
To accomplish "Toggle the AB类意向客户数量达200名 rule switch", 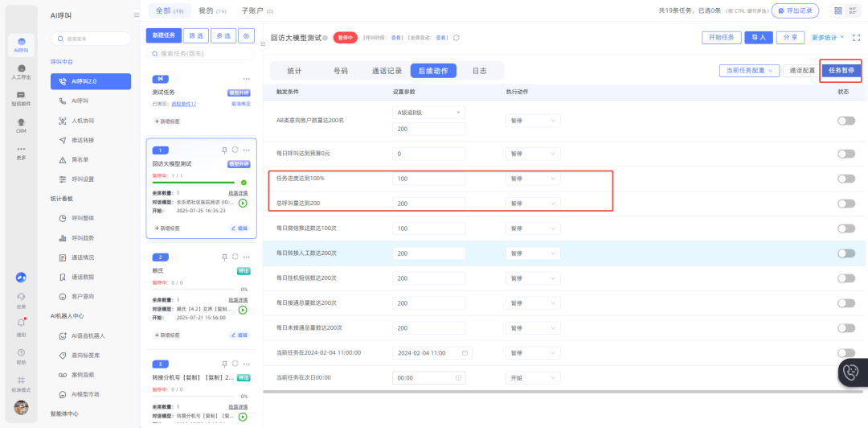I will (x=845, y=121).
